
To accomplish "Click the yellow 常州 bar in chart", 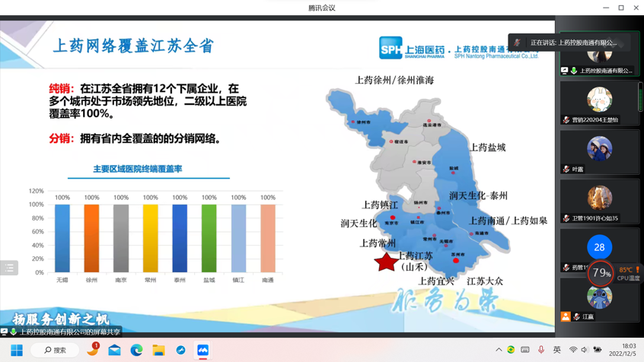I will [150, 238].
